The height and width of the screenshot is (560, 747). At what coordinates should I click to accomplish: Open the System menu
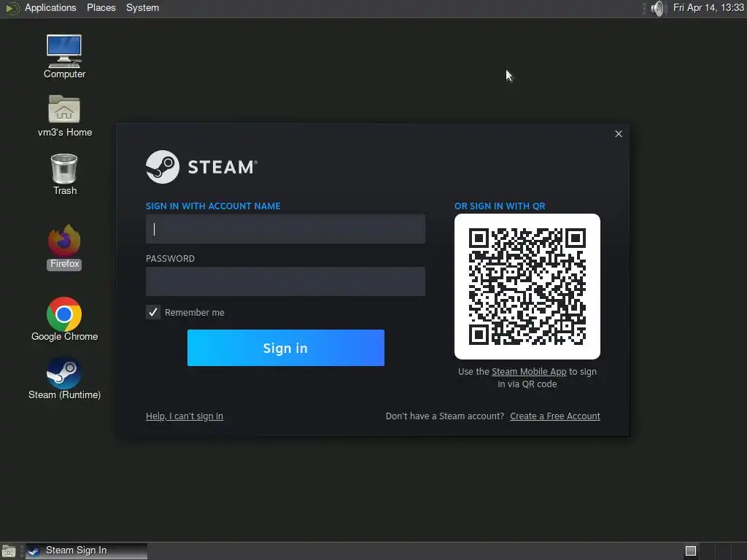pos(142,7)
